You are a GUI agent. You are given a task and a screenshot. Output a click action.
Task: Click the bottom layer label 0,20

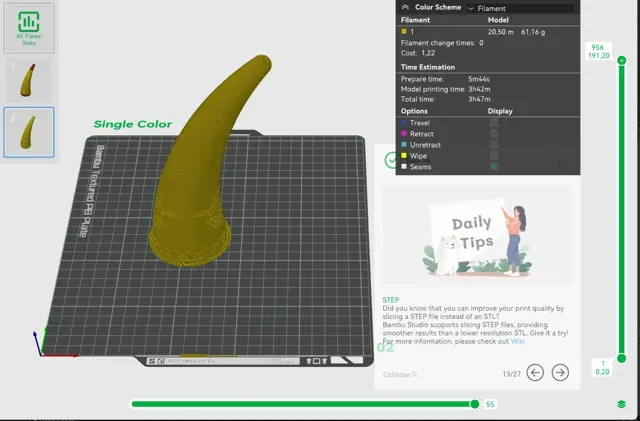(602, 372)
